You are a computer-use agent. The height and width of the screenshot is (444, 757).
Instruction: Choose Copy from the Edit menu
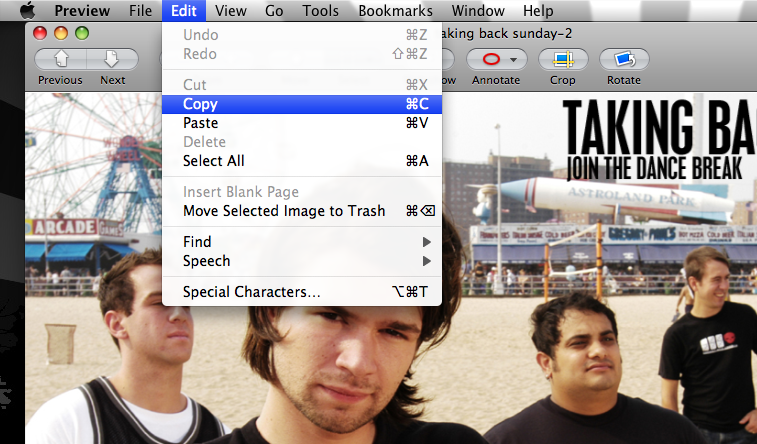302,104
